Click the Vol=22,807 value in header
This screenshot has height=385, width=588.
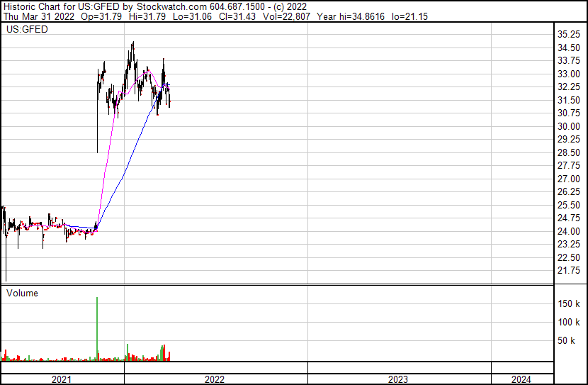(270, 16)
